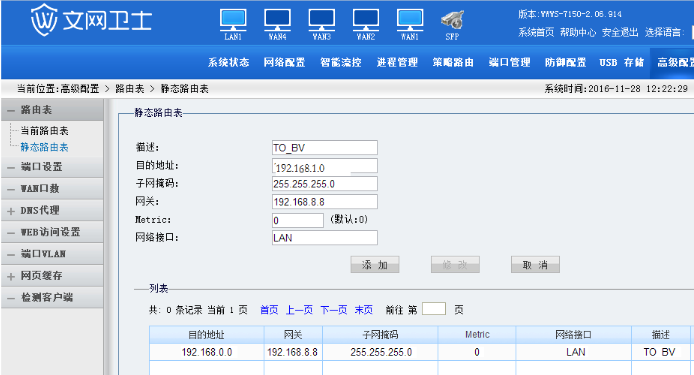Go to 下一页 of the list

point(334,310)
